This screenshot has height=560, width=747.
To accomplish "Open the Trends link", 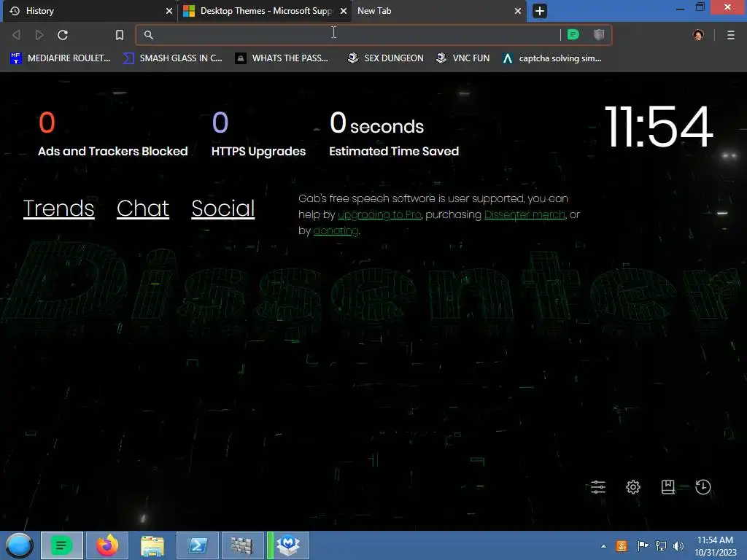I will pos(58,208).
